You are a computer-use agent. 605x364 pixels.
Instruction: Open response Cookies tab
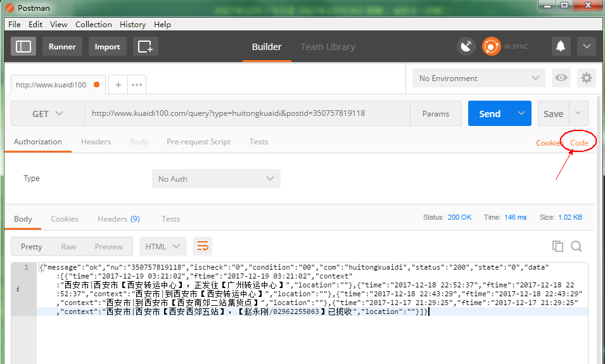tap(65, 218)
